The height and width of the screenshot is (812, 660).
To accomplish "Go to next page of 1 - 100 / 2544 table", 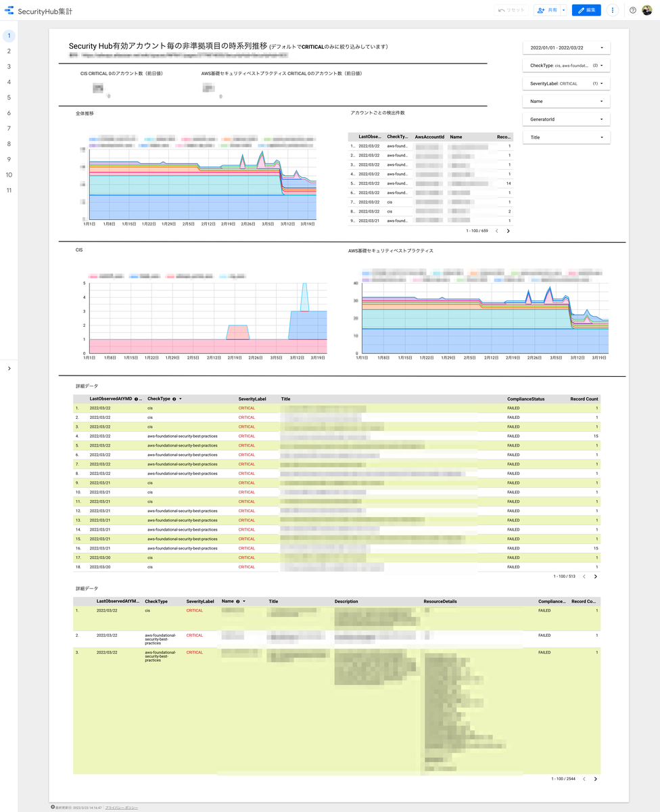I will tap(596, 779).
